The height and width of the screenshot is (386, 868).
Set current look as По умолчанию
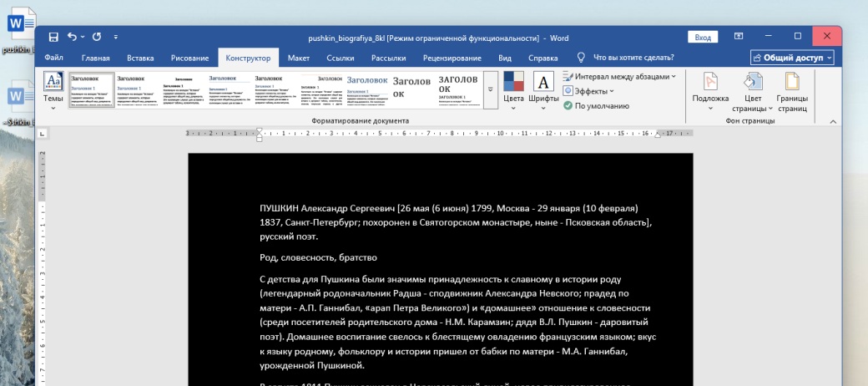596,106
